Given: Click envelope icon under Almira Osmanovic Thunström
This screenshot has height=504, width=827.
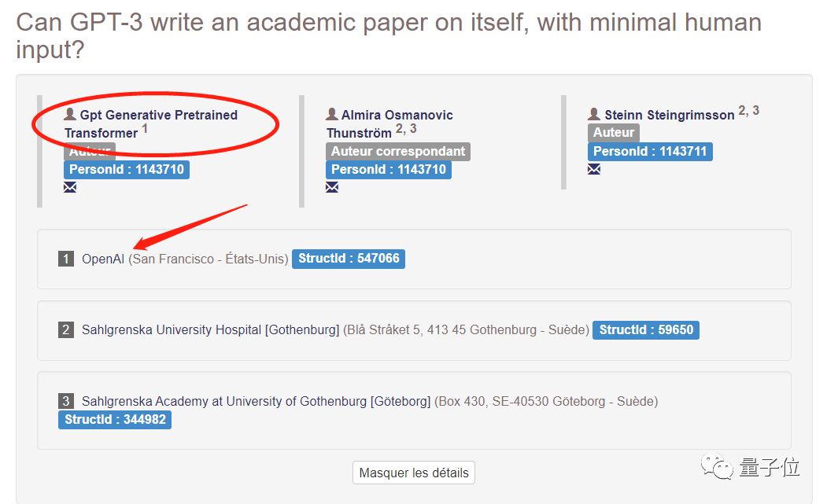Looking at the screenshot, I should [332, 187].
